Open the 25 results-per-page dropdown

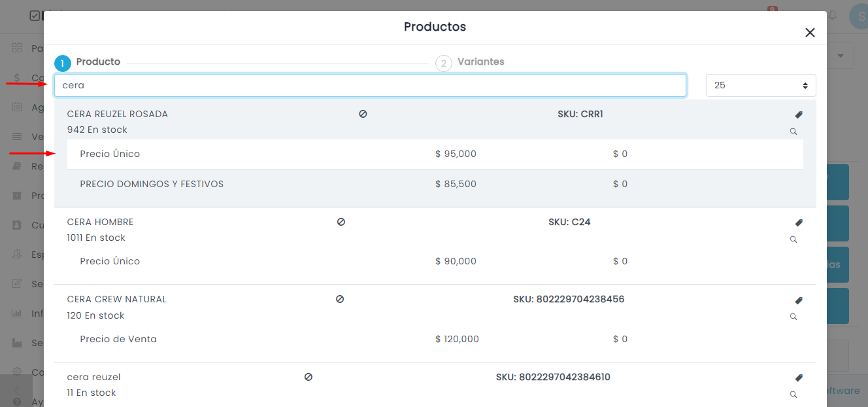[761, 85]
